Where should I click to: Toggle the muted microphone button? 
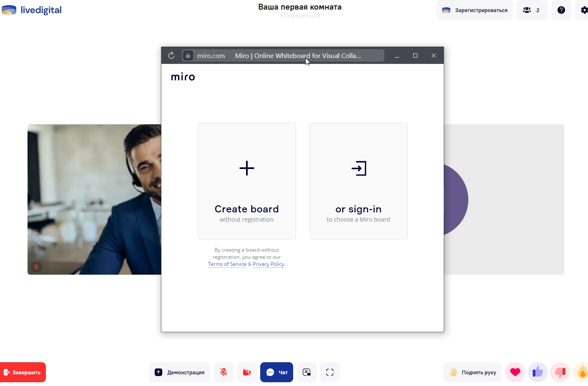click(x=224, y=372)
